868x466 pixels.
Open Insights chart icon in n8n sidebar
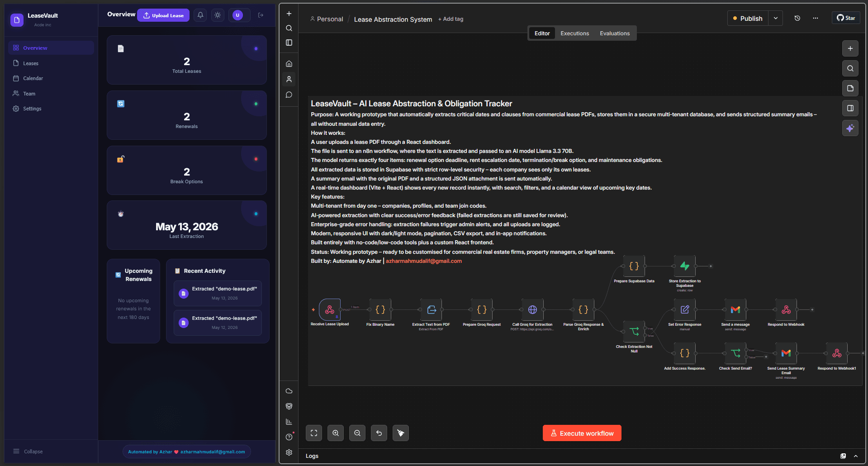289,422
